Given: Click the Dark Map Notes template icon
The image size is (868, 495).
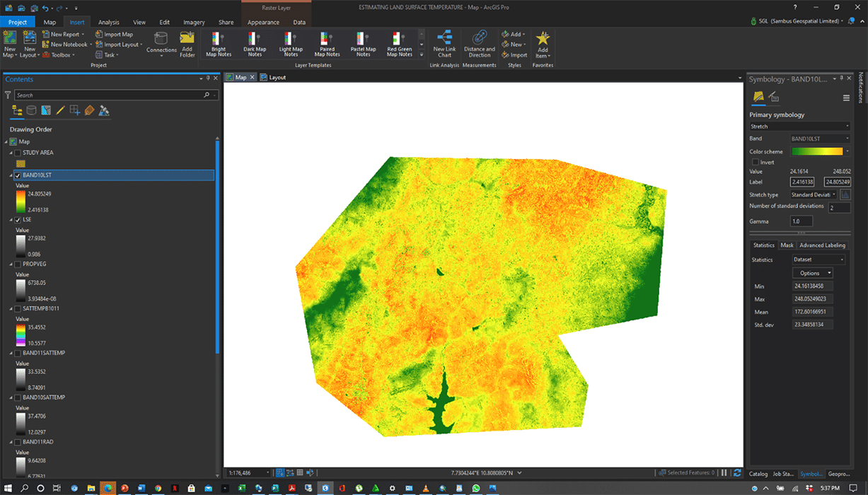Looking at the screenshot, I should 255,40.
